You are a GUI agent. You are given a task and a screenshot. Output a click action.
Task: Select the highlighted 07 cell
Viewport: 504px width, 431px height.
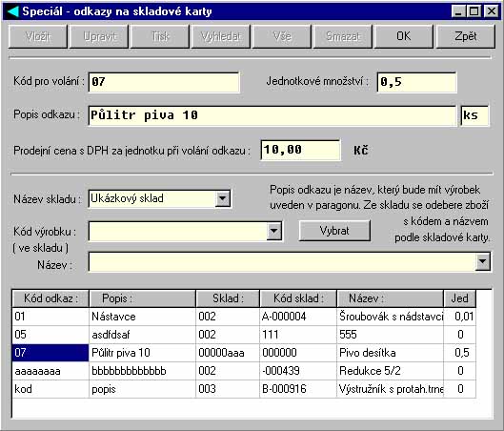(x=50, y=353)
